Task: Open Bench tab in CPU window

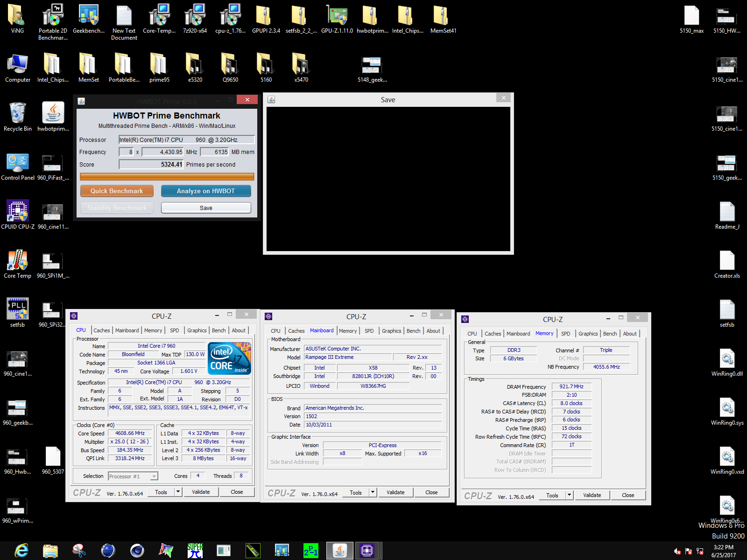Action: [x=218, y=330]
